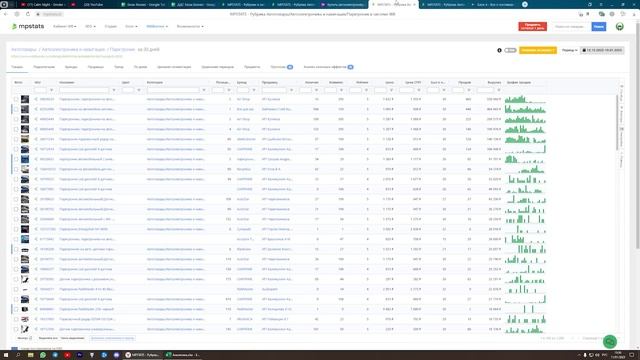Viewport: 640px width, 360px height.
Task: Switch to the Товары tab
Action: [x=17, y=67]
